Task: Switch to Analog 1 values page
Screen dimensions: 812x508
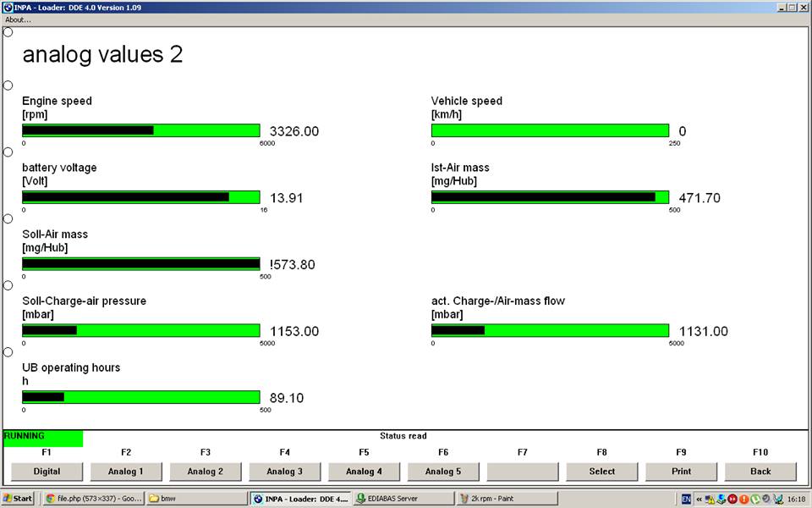Action: 126,472
